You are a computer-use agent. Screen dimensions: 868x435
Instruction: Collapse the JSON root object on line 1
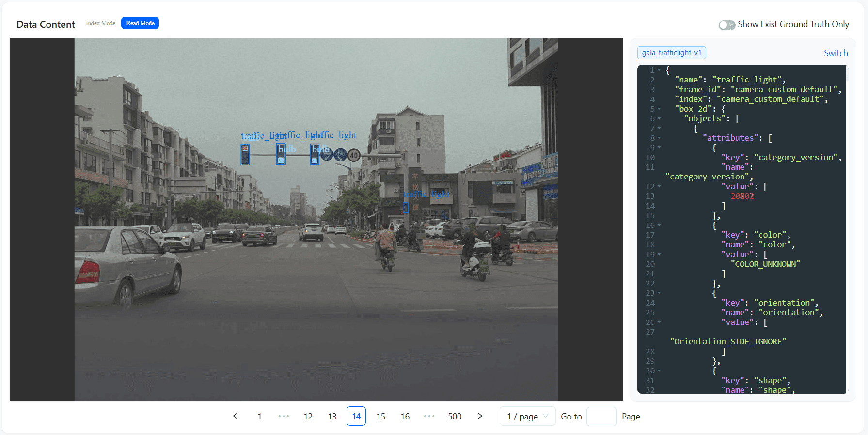click(x=659, y=70)
